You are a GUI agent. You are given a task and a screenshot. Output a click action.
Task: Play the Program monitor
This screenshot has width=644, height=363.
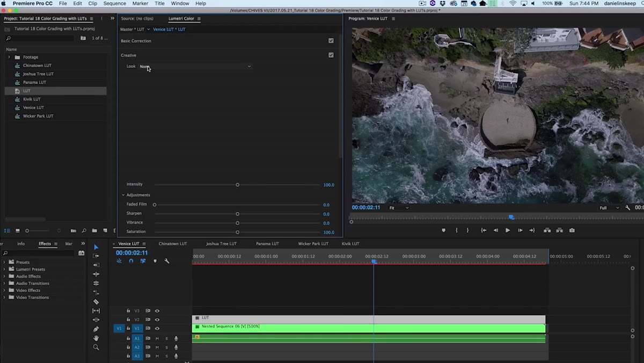[508, 230]
